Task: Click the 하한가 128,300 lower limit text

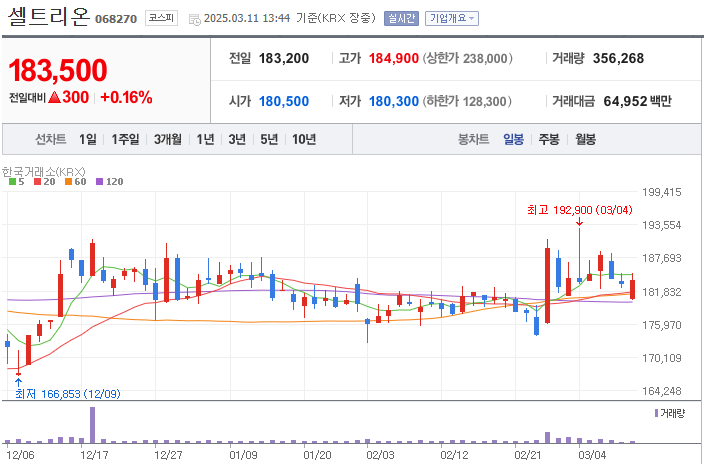Action: [x=467, y=101]
